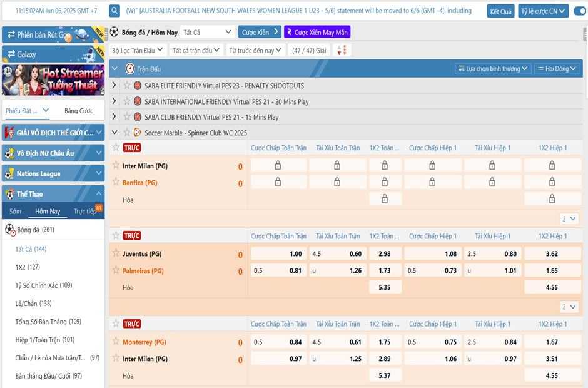Click the Thể Thao section icon
The height and width of the screenshot is (388, 588).
[x=10, y=194]
